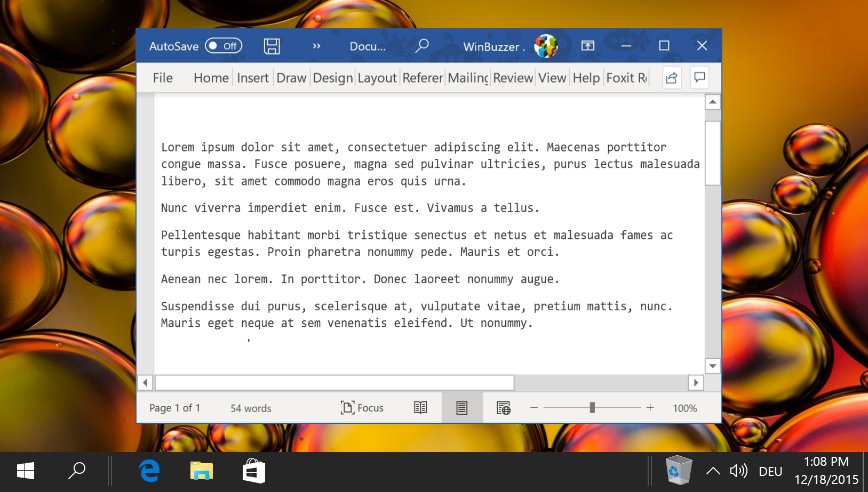Open Microsoft Store from the taskbar
Viewport: 868px width, 492px height.
pyautogui.click(x=253, y=471)
